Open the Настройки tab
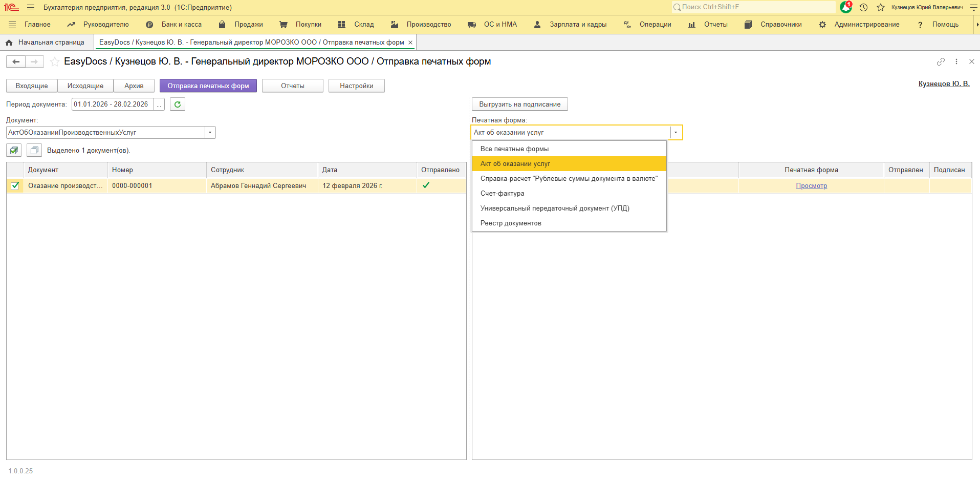Image resolution: width=980 pixels, height=480 pixels. coord(356,86)
